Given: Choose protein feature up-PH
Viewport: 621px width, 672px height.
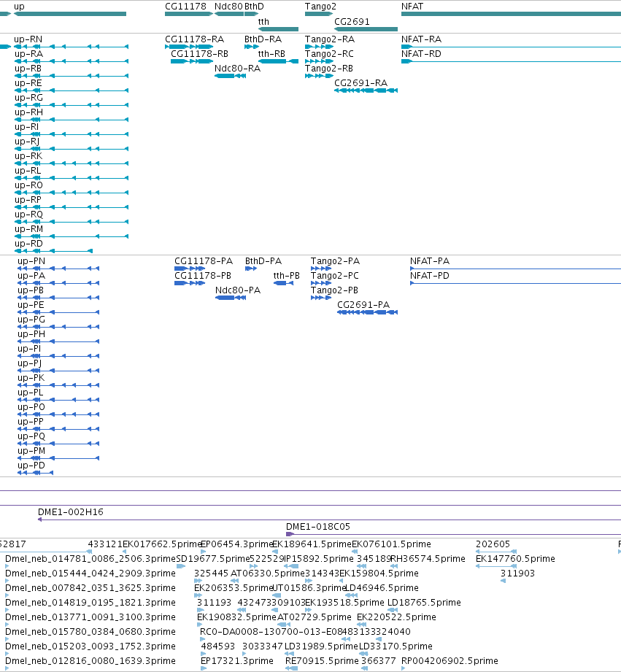Looking at the screenshot, I should point(58,341).
